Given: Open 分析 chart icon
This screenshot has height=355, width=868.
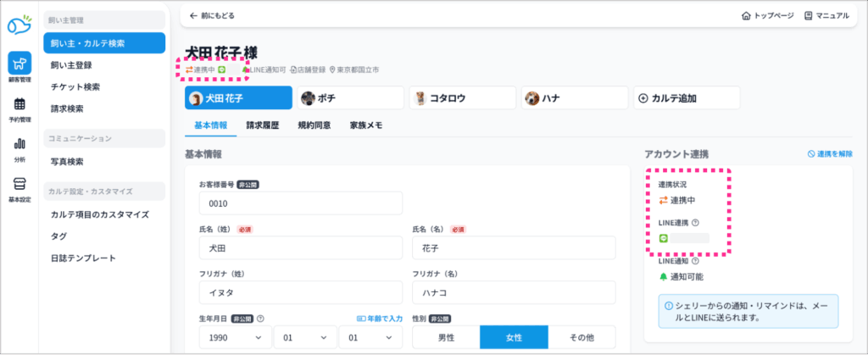Looking at the screenshot, I should 19,147.
